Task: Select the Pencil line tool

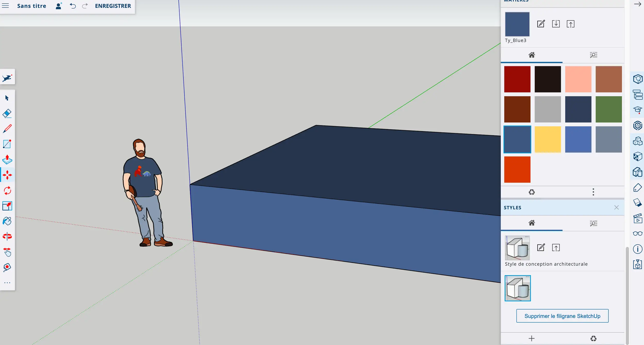Action: tap(7, 129)
